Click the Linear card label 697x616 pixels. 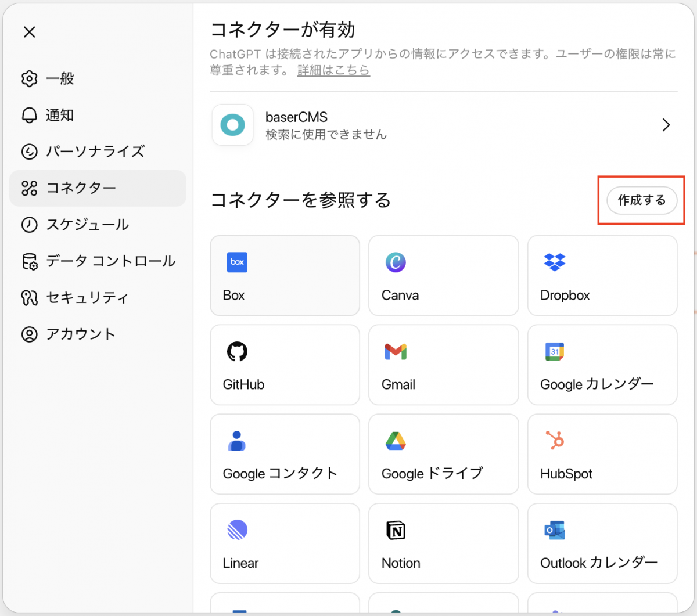point(240,563)
